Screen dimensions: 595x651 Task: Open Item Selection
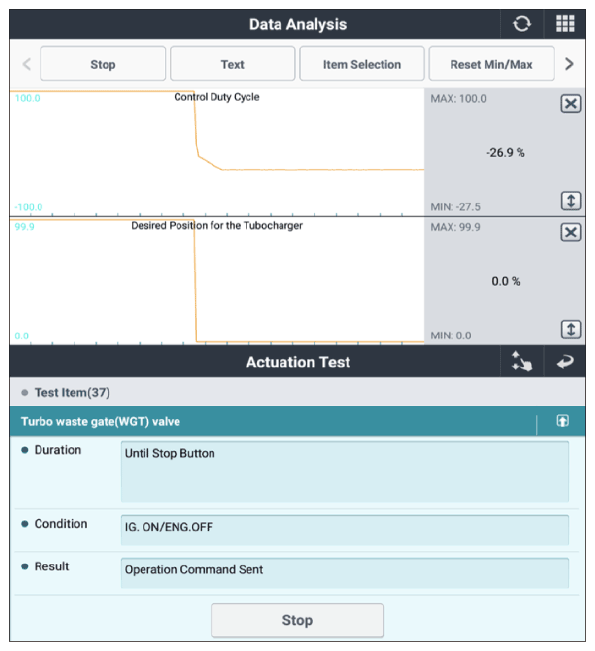(x=362, y=64)
